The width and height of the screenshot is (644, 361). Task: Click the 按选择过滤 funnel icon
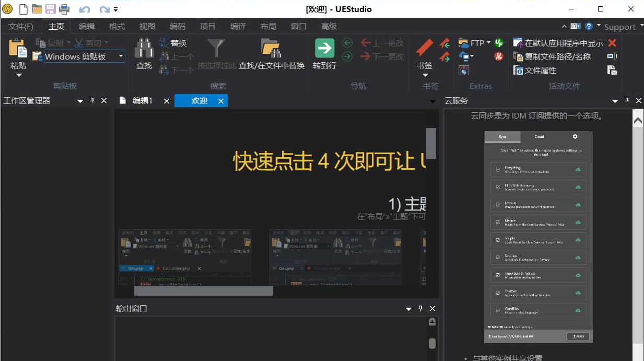click(x=216, y=48)
